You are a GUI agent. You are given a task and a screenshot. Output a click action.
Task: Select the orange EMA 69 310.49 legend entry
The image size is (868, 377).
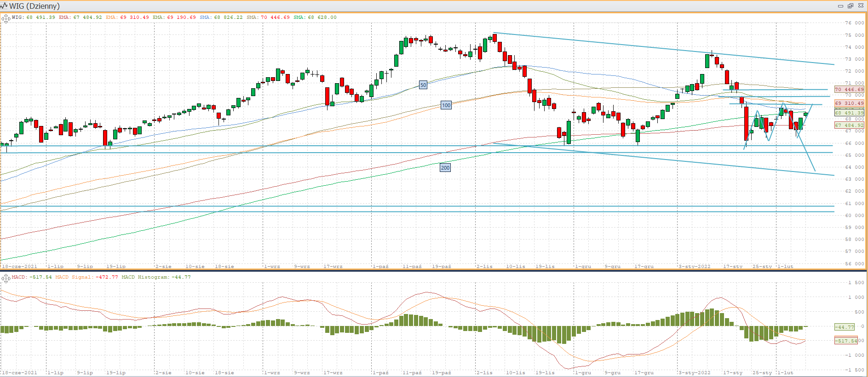pos(127,17)
